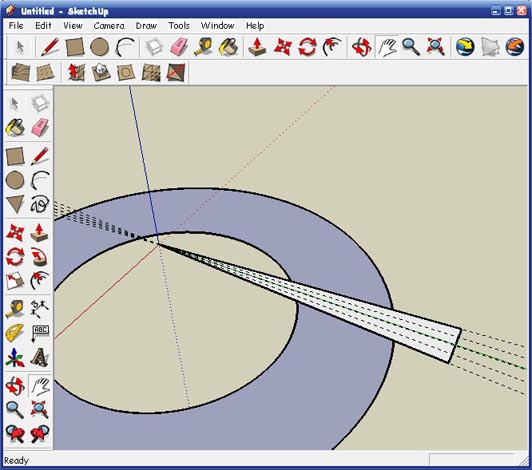Select Rectangle tool in left tool palette
Viewport: 532px width, 470px height.
pyautogui.click(x=15, y=156)
